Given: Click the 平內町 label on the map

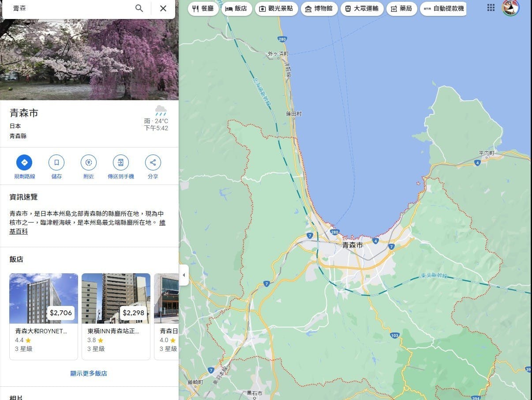Looking at the screenshot, I should [x=487, y=153].
